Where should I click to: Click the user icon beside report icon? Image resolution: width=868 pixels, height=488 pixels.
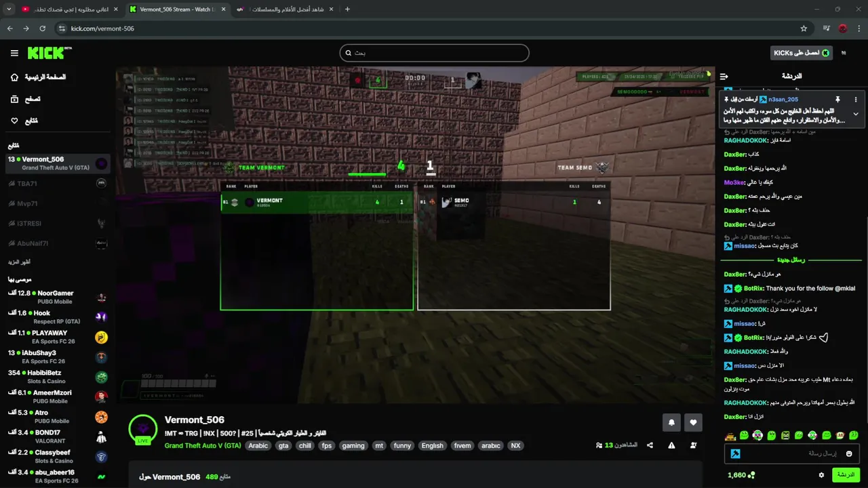coord(693,445)
